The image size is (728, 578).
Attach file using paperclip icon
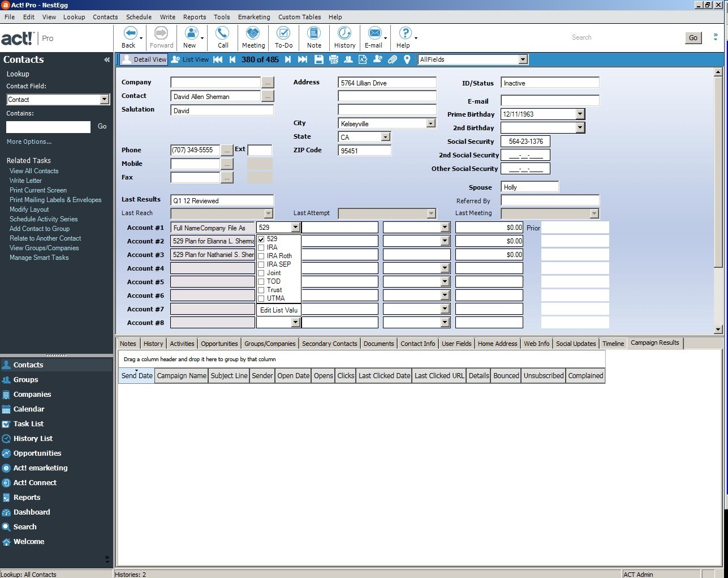(393, 59)
